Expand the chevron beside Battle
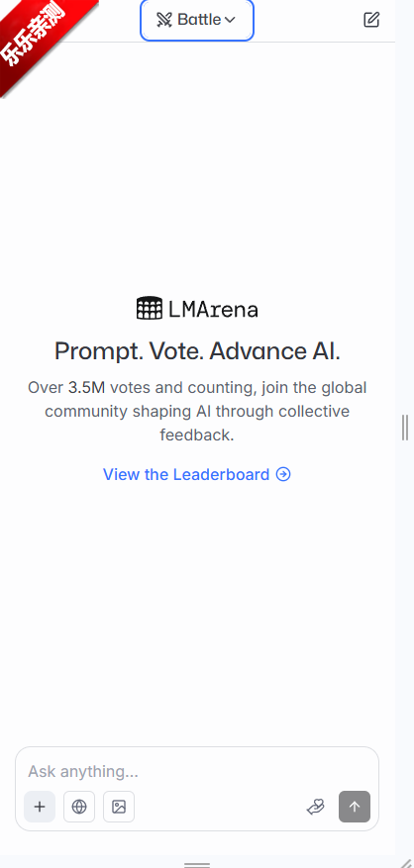Image resolution: width=414 pixels, height=868 pixels. coord(230,21)
